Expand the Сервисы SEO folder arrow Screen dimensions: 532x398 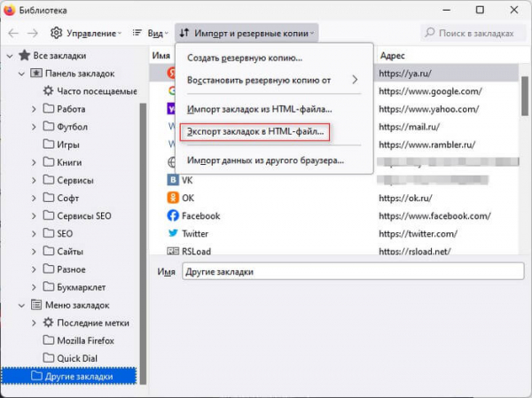point(34,216)
